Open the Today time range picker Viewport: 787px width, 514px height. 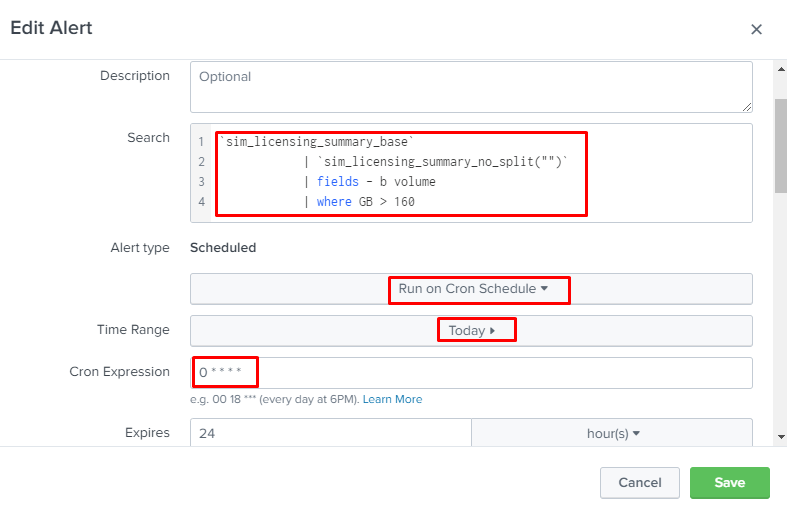[x=471, y=331]
